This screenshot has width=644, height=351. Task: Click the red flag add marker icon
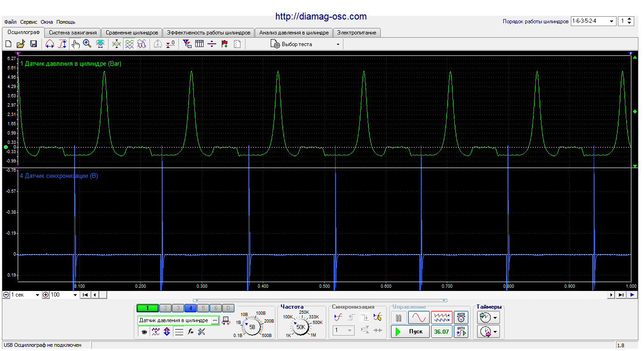[x=225, y=44]
